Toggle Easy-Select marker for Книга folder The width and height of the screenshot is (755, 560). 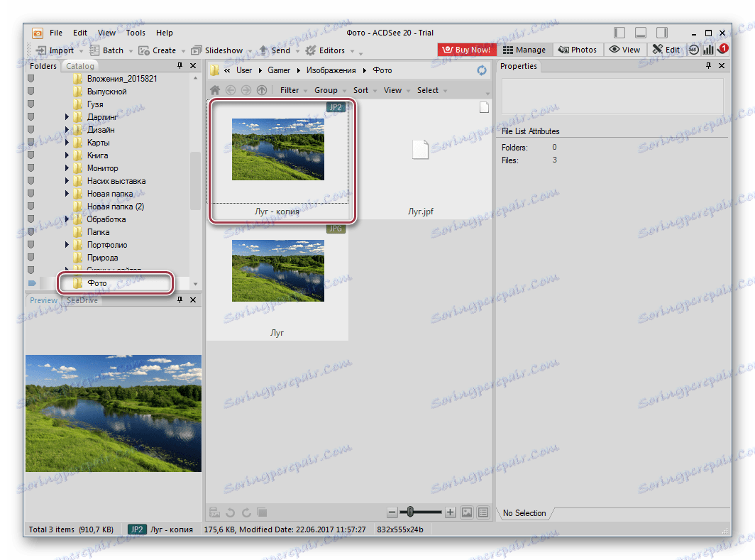tap(31, 155)
